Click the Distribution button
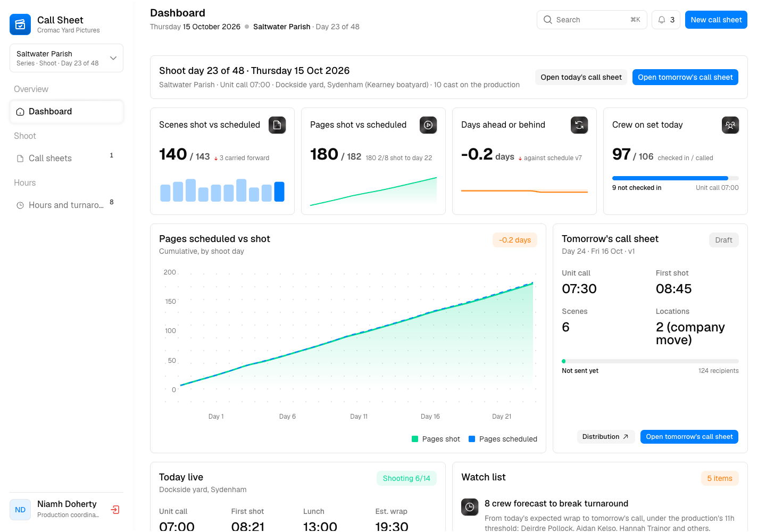The width and height of the screenshot is (766, 532). pos(605,437)
